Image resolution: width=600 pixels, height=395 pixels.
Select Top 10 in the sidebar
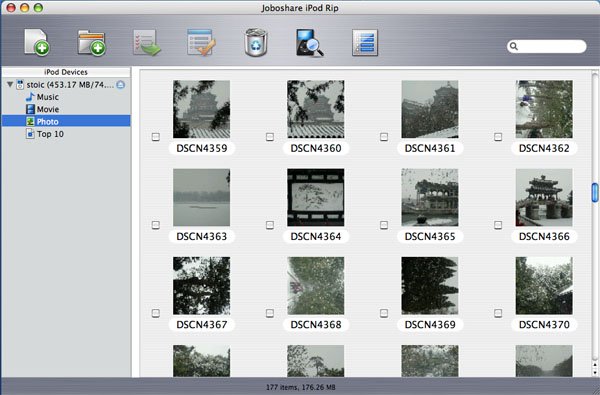pyautogui.click(x=66, y=134)
